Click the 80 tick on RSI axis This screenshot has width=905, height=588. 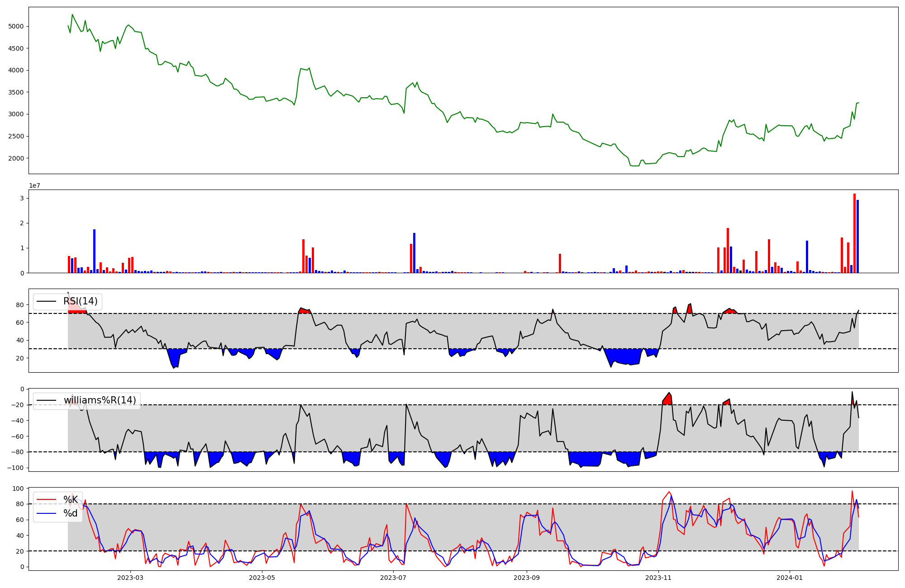19,305
